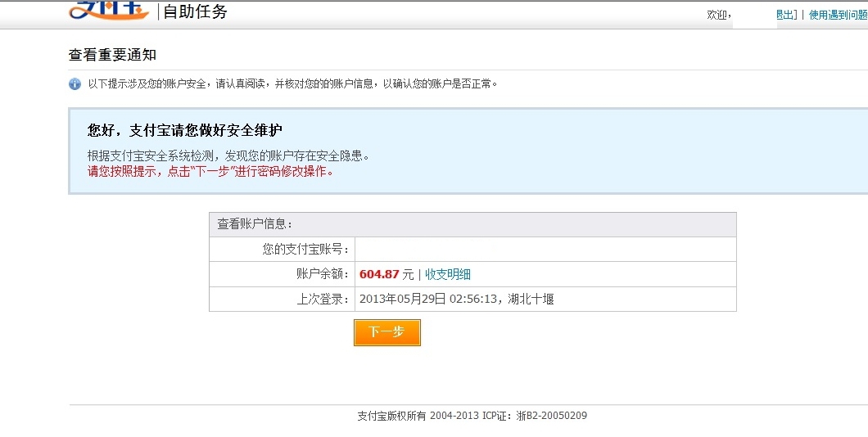Click the bold 您好，支付宝请您做好安全维护 title
This screenshot has width=868, height=437.
(185, 131)
